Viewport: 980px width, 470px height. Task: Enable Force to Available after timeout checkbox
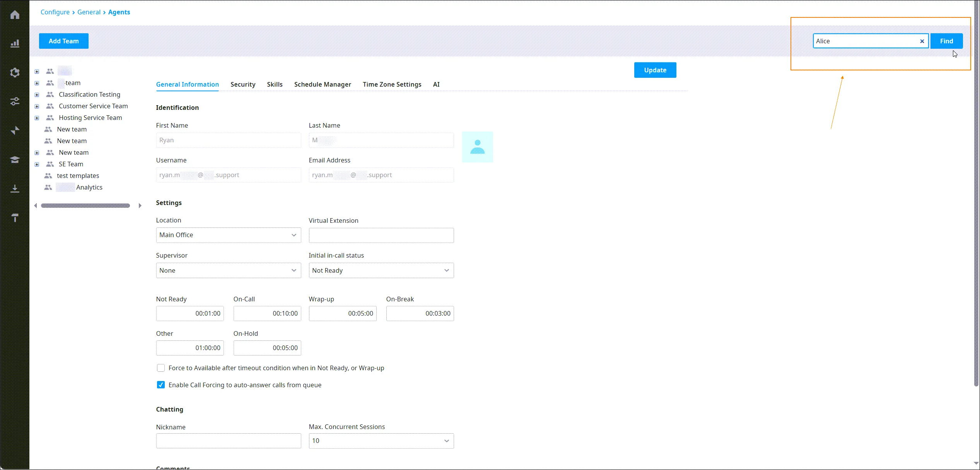pyautogui.click(x=161, y=368)
